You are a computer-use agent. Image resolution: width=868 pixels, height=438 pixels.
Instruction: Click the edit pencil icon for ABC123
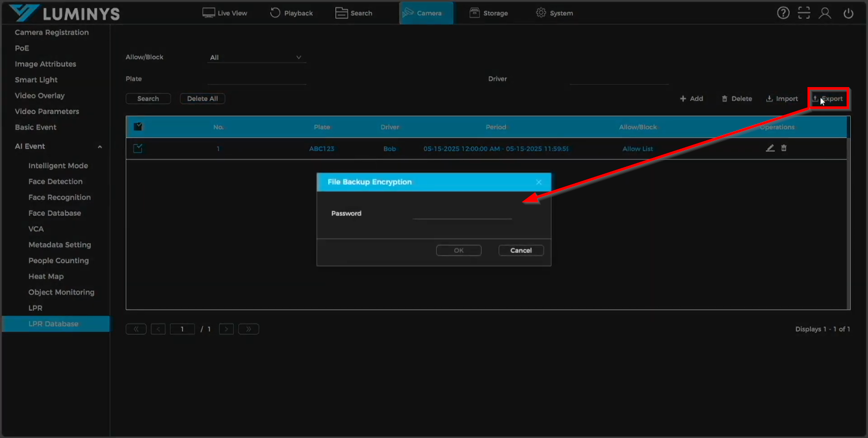(x=770, y=148)
